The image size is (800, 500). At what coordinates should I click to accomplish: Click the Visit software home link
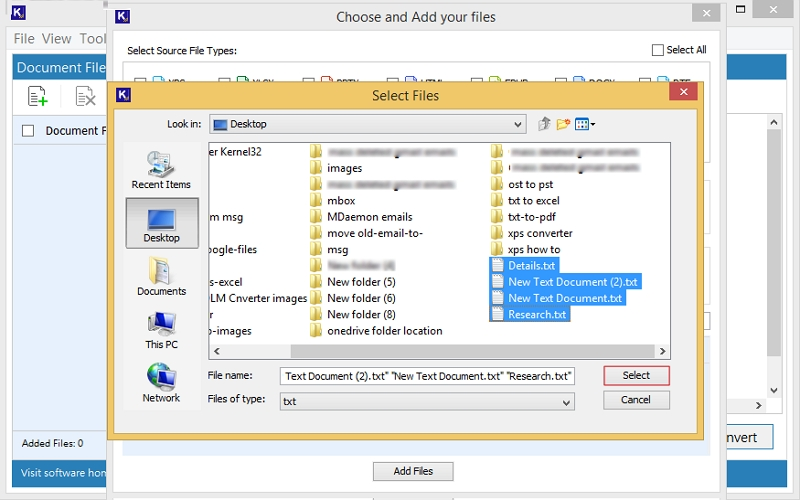point(63,473)
